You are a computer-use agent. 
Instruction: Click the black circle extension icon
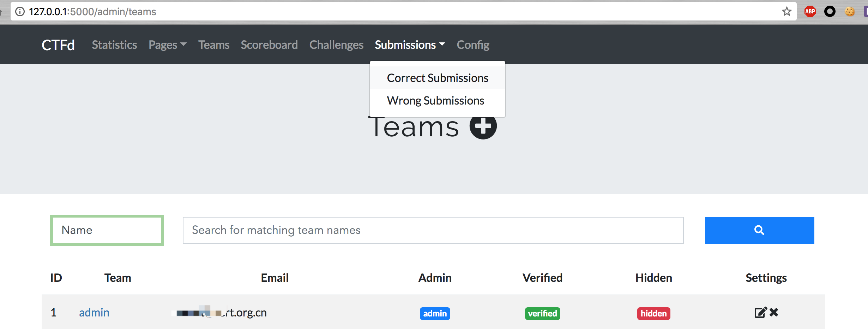[x=830, y=12]
